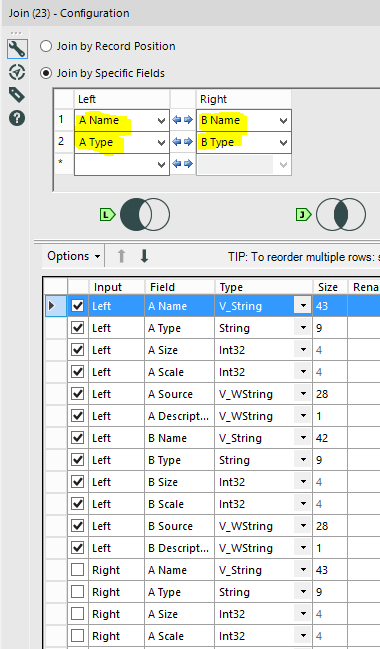This screenshot has width=380, height=649.
Task: Click Size value 28 for Left A Source
Action: click(330, 394)
